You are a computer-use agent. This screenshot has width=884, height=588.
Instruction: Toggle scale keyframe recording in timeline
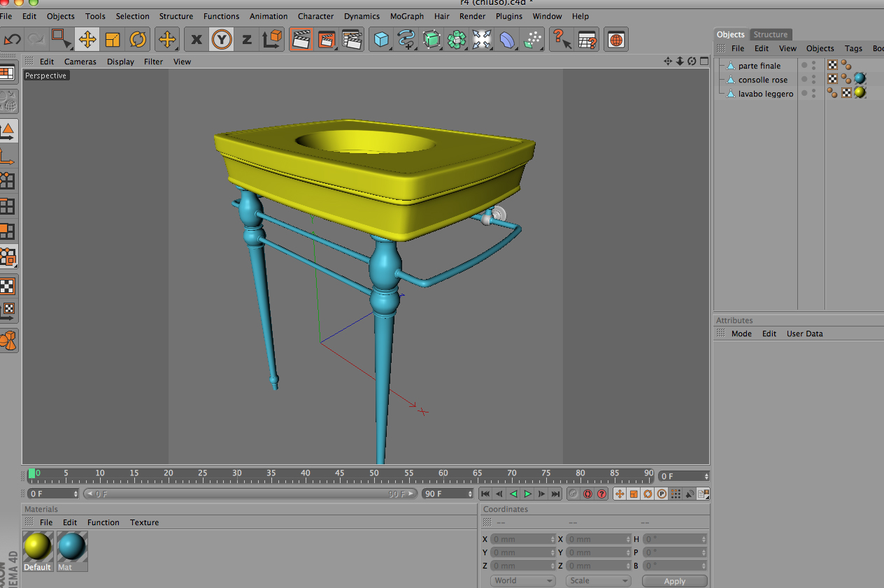click(634, 494)
